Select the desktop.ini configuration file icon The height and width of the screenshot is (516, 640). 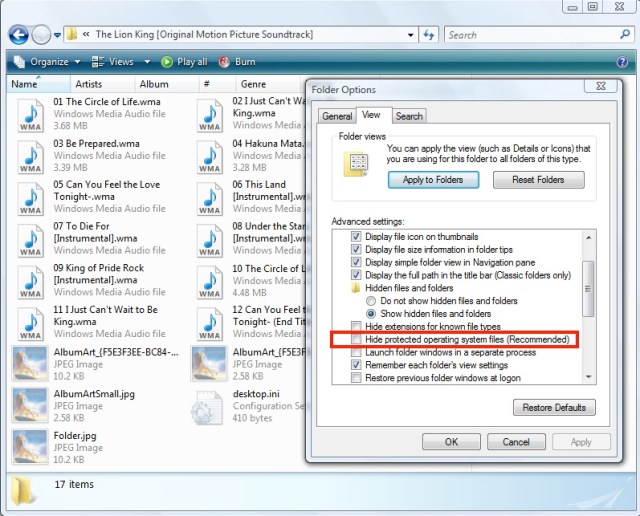click(209, 407)
